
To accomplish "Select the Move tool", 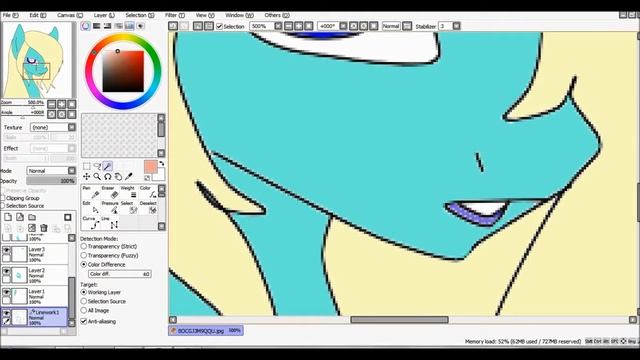I will tap(87, 176).
